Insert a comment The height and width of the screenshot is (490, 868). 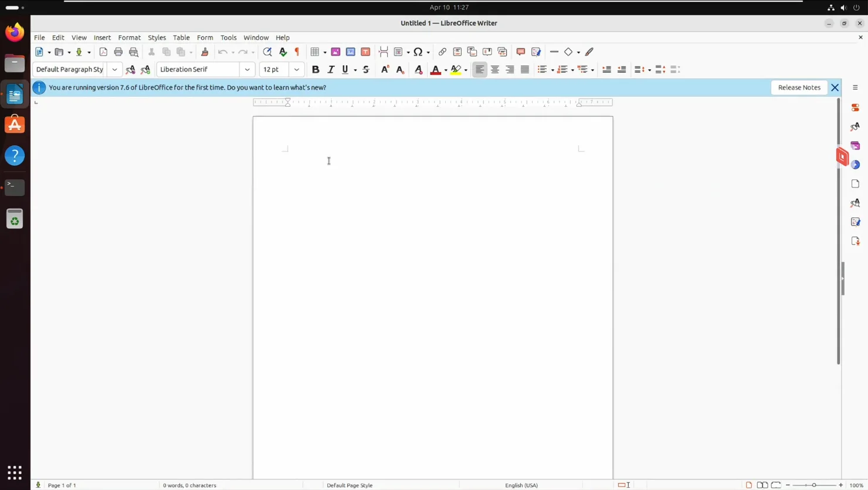pos(521,52)
